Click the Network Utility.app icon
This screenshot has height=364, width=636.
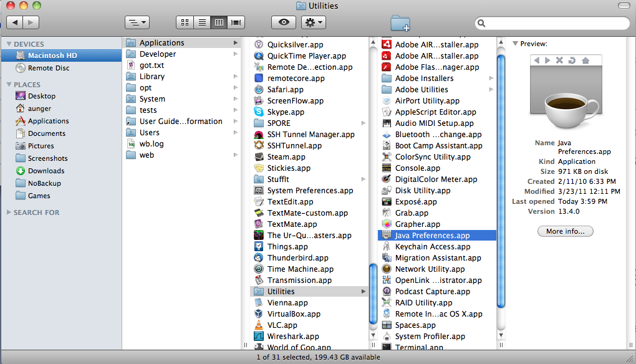[387, 269]
